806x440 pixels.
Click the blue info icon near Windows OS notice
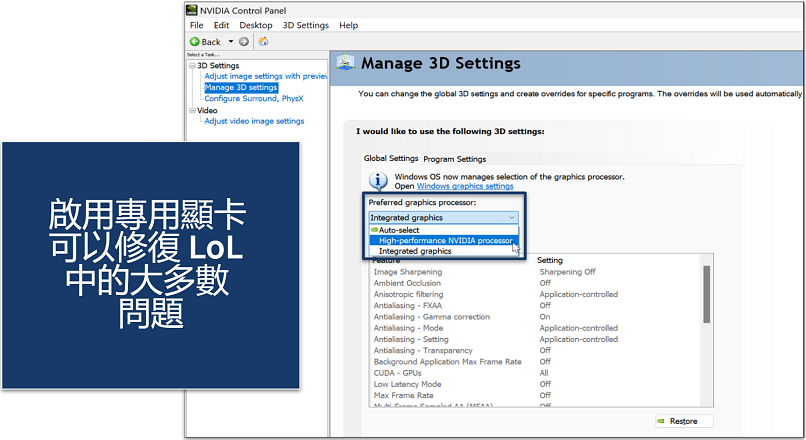(377, 181)
